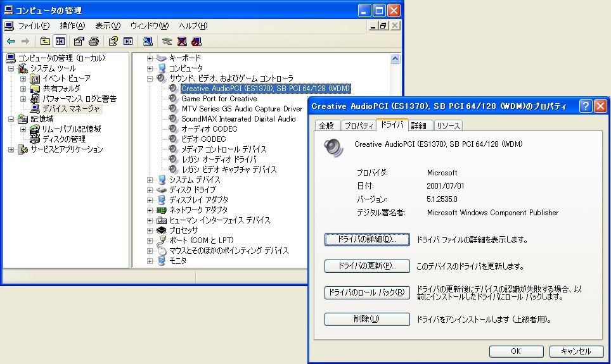Viewport: 611px width, 364px height.
Task: Select リムーバブル記憶域 in left tree
Action: pyautogui.click(x=72, y=129)
